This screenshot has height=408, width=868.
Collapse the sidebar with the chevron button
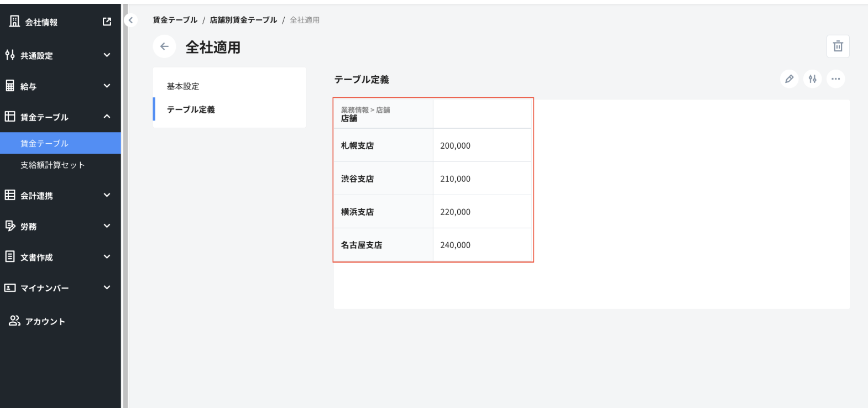click(x=131, y=20)
